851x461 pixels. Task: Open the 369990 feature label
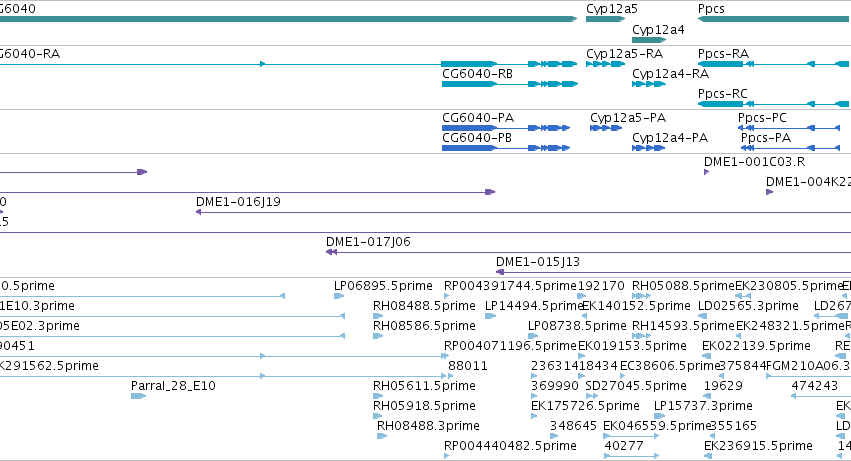(555, 386)
